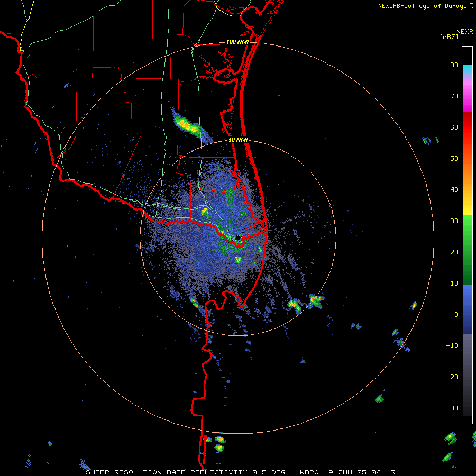This screenshot has height=476, width=476.
Task: Select the NEXR label above color bar
Action: pyautogui.click(x=465, y=32)
